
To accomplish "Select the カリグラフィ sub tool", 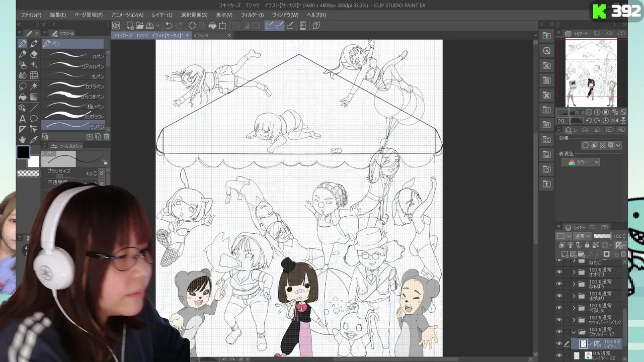I will click(x=74, y=116).
